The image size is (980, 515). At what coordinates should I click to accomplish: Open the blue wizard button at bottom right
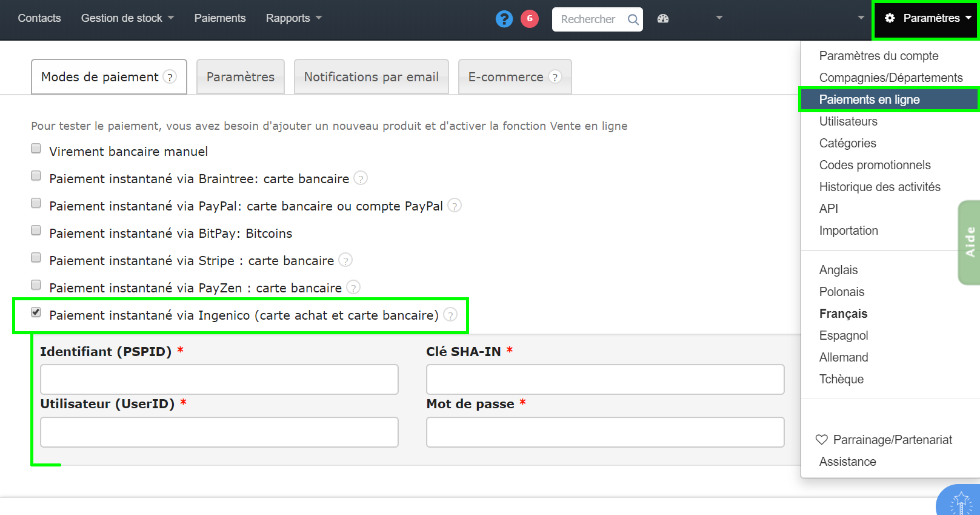[959, 501]
